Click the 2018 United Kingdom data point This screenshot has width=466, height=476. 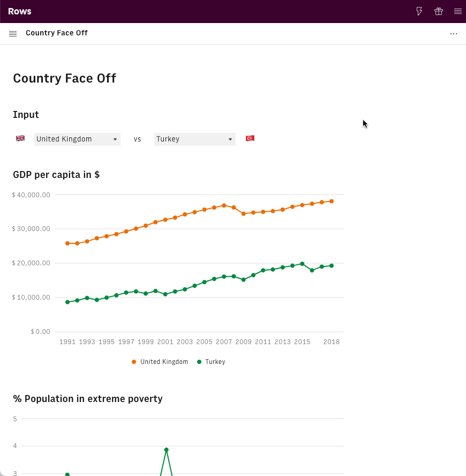point(332,202)
